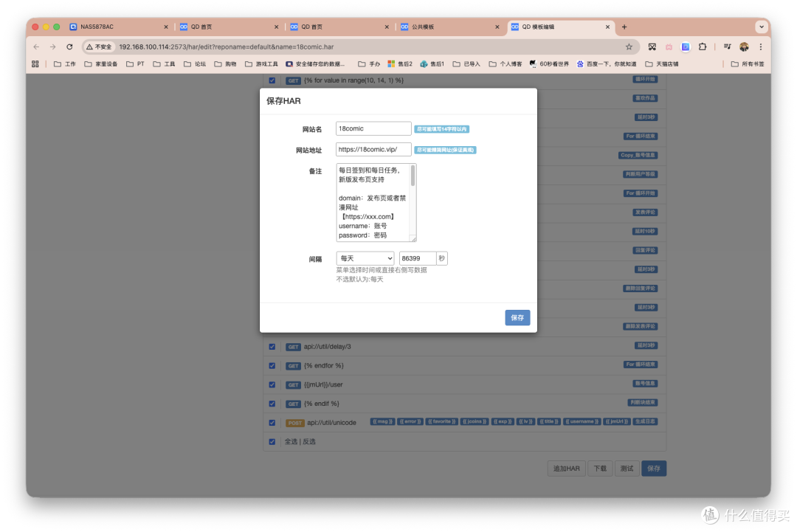The image size is (797, 532).
Task: Open the 60秒看世界 bookmark
Action: coord(549,64)
